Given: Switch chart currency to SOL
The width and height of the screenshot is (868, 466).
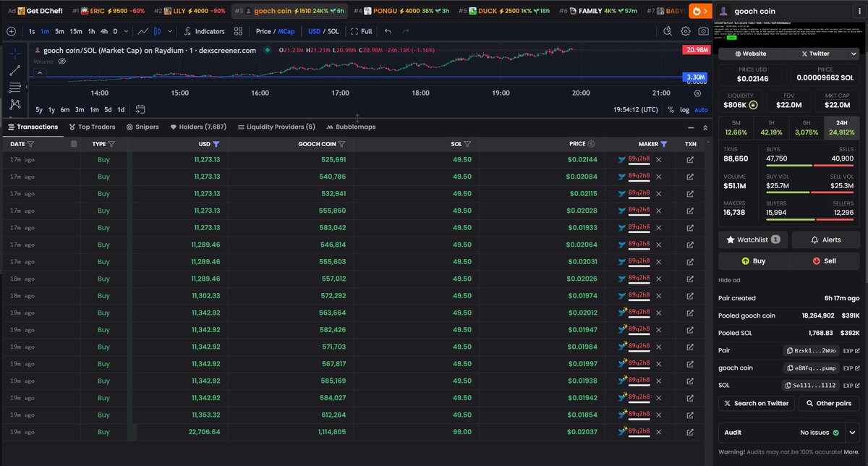Looking at the screenshot, I should 333,31.
